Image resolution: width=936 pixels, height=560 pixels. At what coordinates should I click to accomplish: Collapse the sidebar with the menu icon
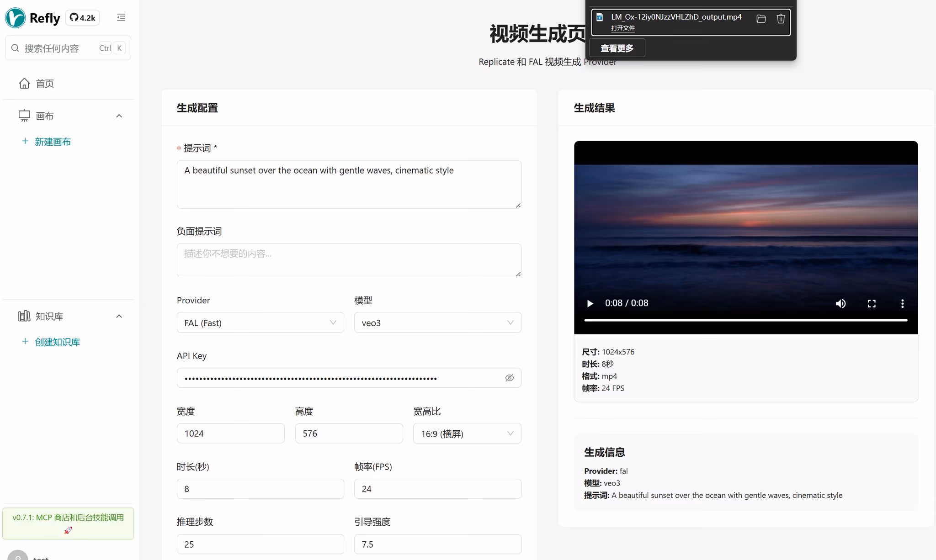click(x=121, y=17)
